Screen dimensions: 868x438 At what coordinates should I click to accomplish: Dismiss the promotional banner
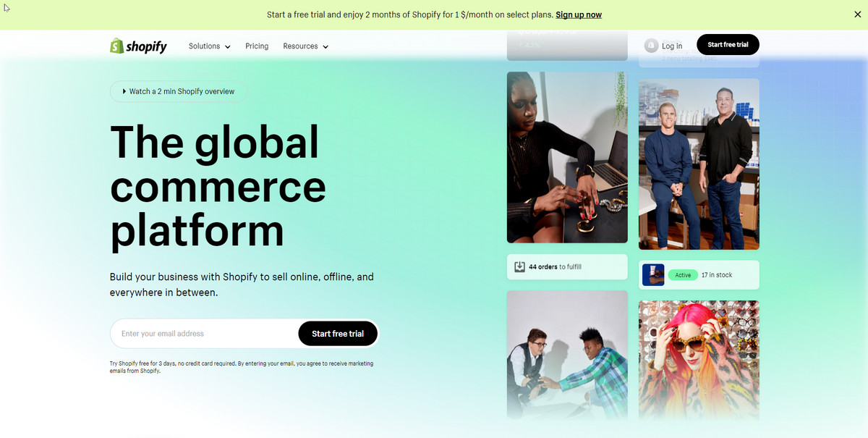858,14
